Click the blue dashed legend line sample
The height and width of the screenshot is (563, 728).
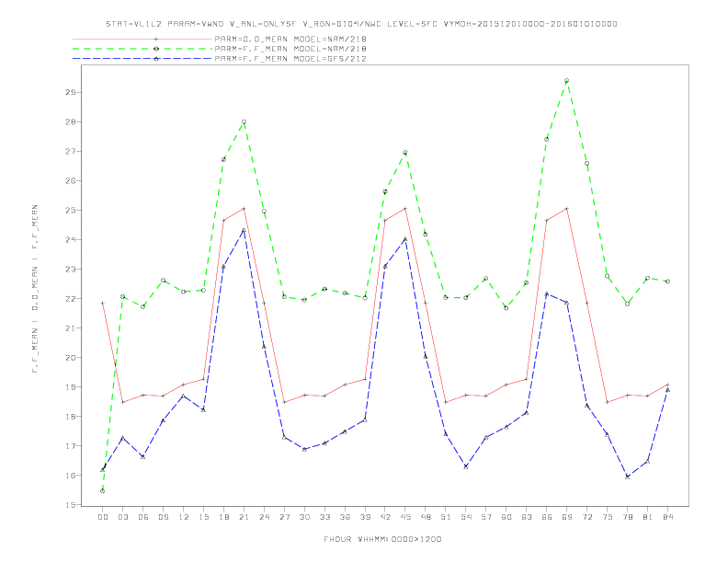tap(142, 59)
